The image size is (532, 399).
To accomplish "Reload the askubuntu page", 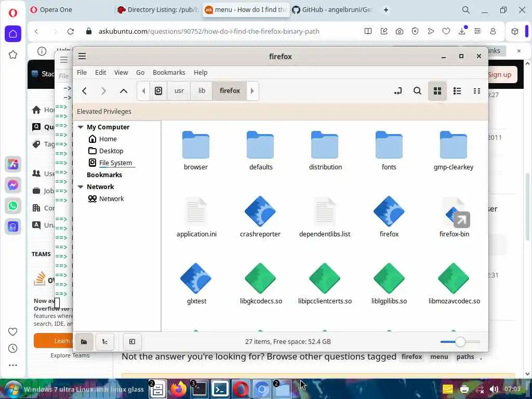I will click(x=71, y=31).
